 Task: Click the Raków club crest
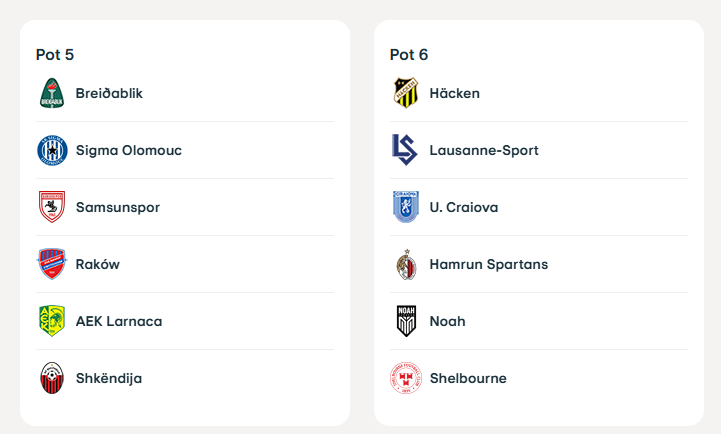tap(52, 264)
